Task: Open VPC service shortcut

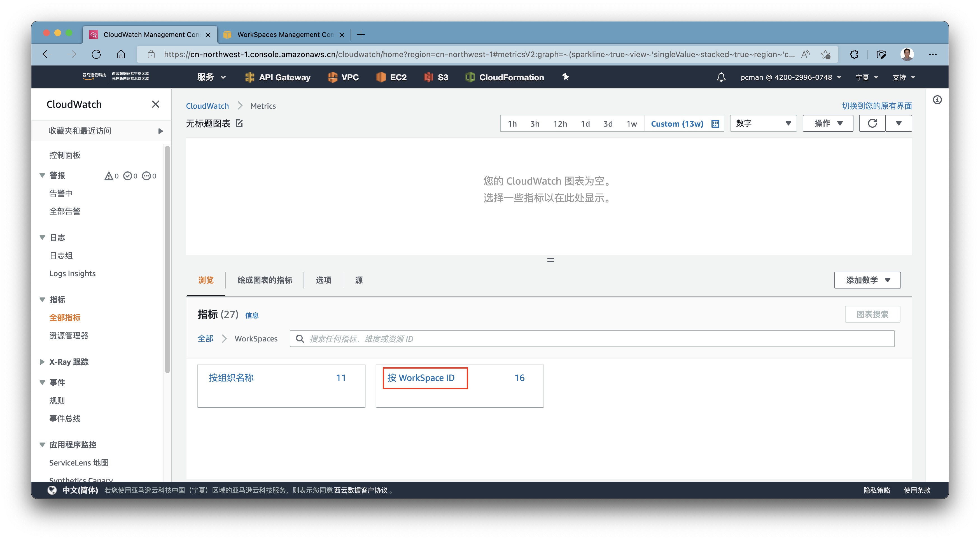Action: (x=343, y=77)
